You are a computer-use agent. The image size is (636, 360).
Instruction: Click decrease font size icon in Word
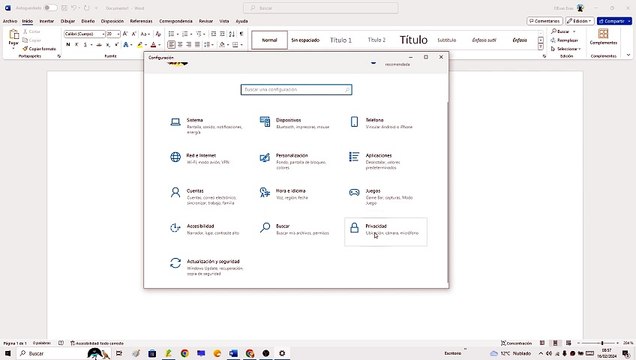tap(134, 34)
